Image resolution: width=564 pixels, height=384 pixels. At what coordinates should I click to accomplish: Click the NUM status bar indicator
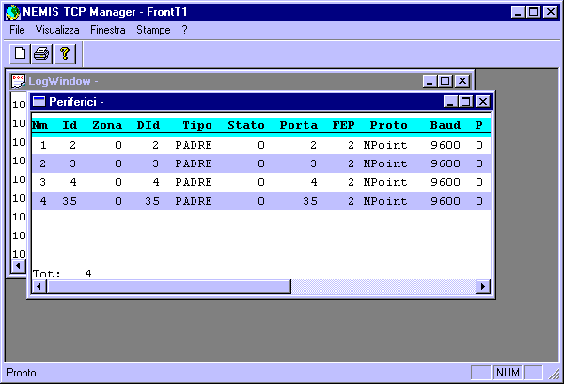(x=508, y=372)
